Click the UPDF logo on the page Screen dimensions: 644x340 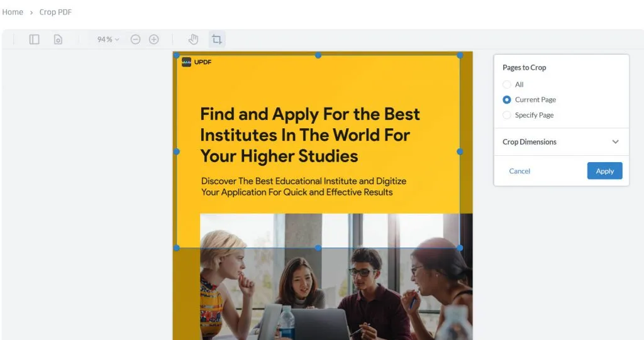(196, 62)
